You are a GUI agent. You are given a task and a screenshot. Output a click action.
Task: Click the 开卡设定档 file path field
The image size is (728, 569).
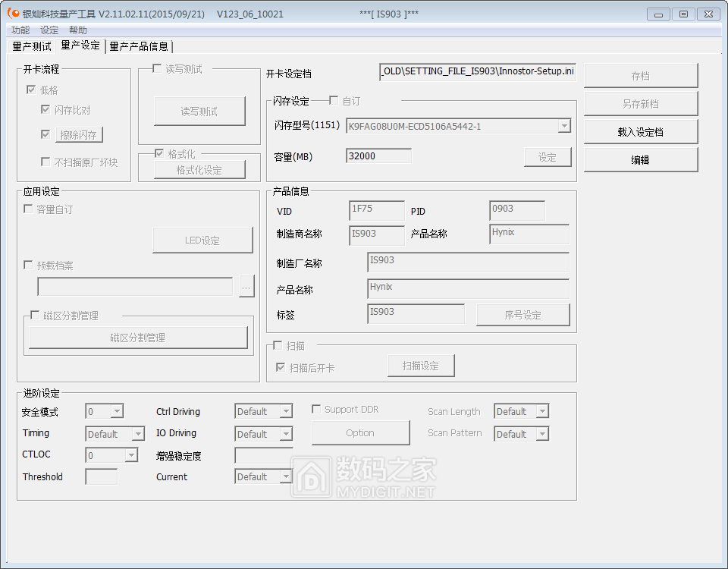[x=477, y=71]
